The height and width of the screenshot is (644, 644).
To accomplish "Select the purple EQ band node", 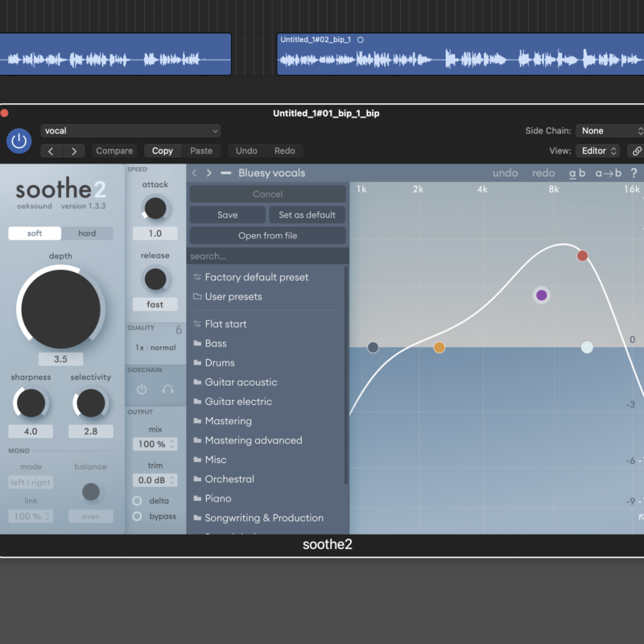I will pos(542,295).
